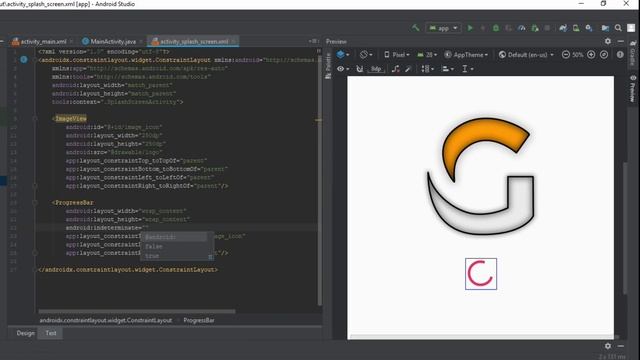The image size is (640, 360).
Task: Select the progress bar spinner in preview
Action: (481, 274)
